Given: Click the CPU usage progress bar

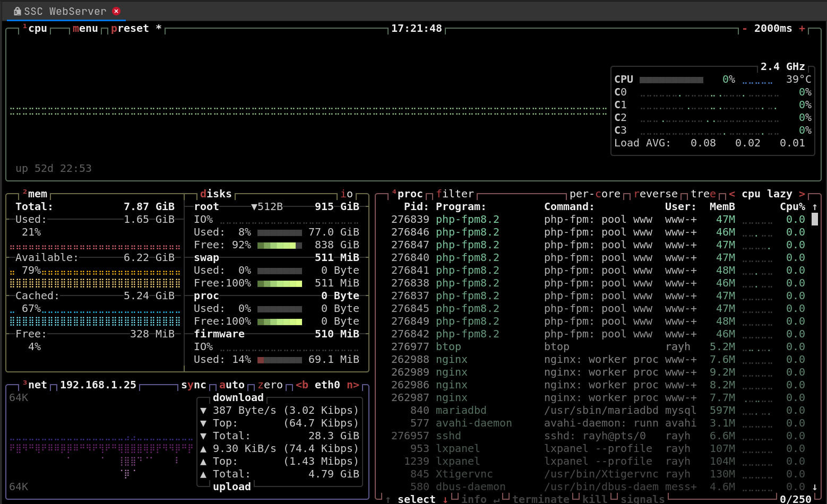Looking at the screenshot, I should point(671,79).
